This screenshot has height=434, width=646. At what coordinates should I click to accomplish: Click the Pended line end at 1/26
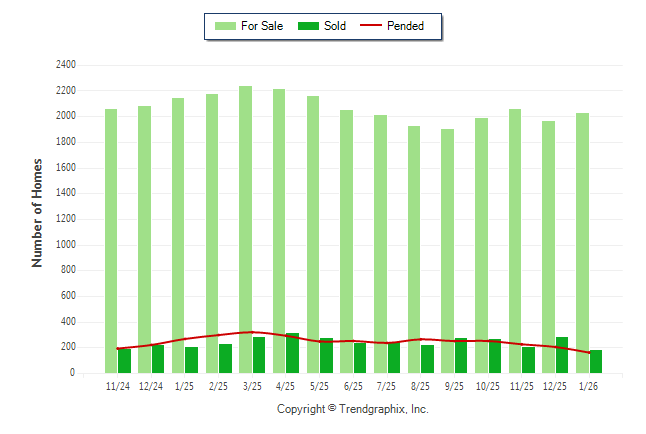pyautogui.click(x=589, y=353)
